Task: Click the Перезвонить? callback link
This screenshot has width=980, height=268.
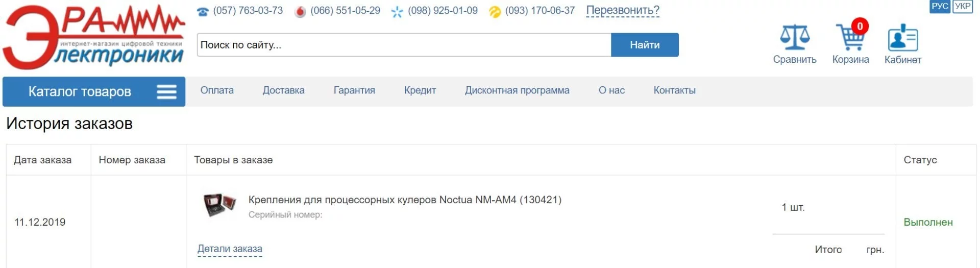Action: [x=622, y=10]
